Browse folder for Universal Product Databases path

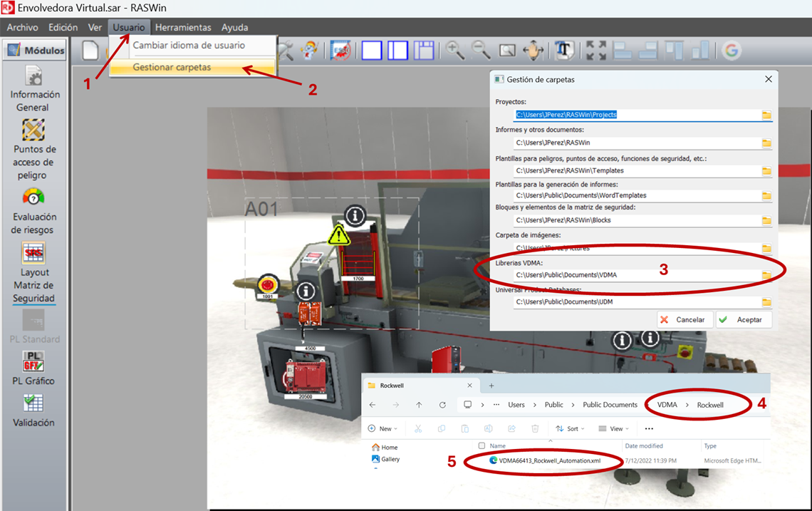pos(766,301)
